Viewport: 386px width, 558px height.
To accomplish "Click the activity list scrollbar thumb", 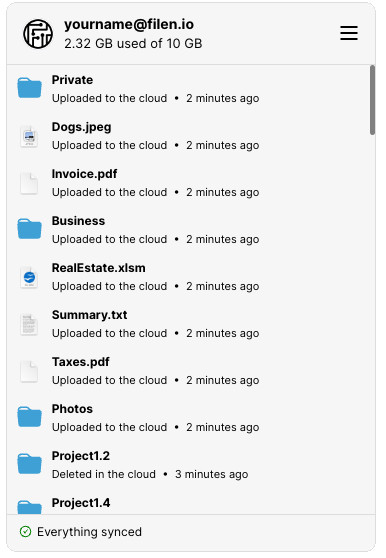I will [x=372, y=100].
